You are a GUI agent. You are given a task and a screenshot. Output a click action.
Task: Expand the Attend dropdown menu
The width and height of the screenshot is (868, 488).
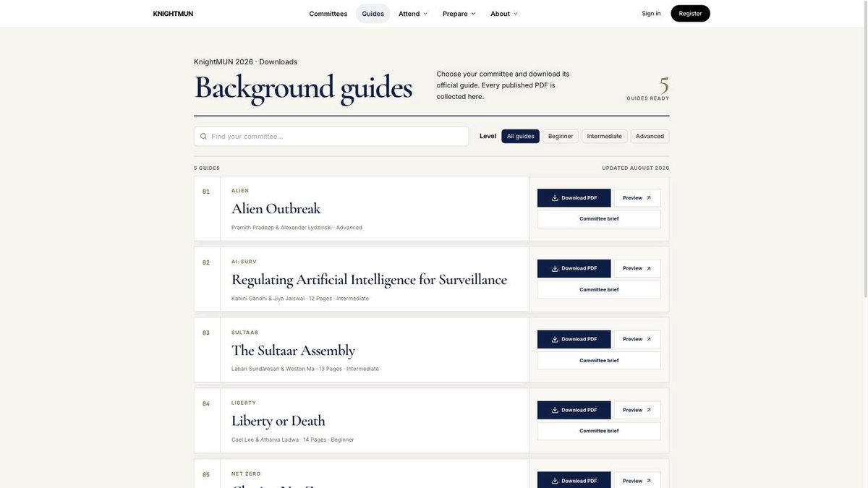[x=413, y=14]
